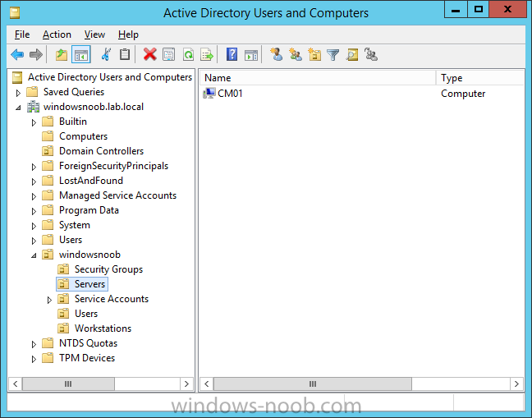Open the View menu
The height and width of the screenshot is (418, 532).
94,34
